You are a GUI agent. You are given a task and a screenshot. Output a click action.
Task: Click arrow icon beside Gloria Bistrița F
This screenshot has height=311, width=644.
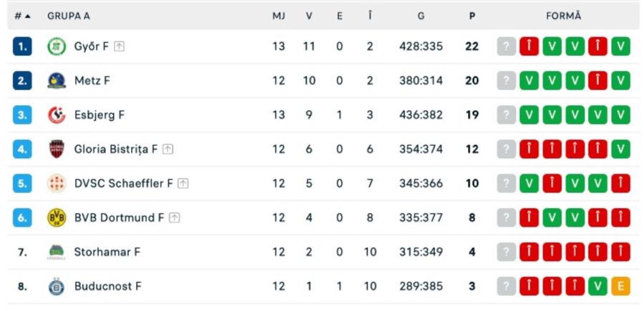tap(167, 149)
